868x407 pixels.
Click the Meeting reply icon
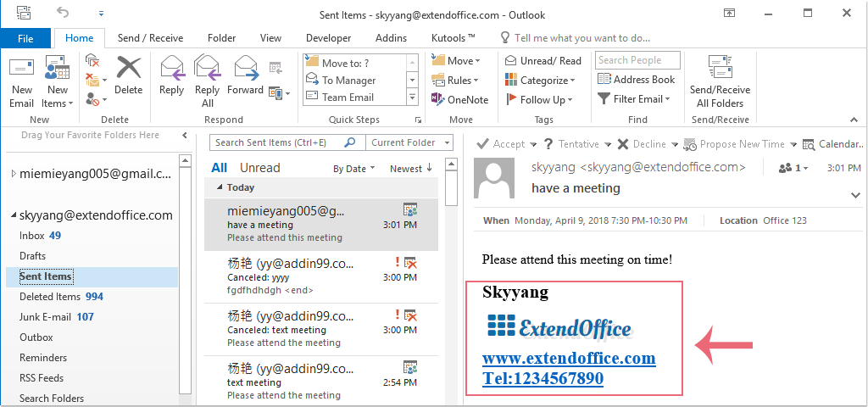point(275,68)
